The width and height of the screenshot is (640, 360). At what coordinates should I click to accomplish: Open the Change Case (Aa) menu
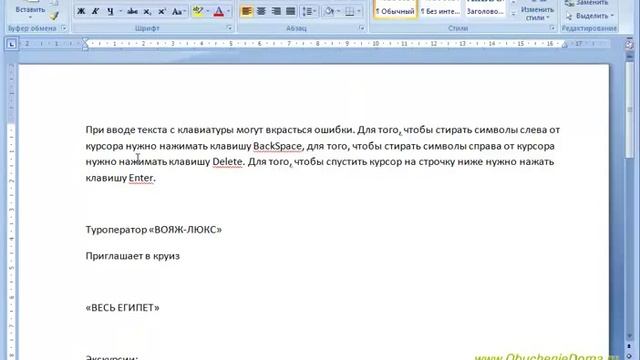coord(179,11)
